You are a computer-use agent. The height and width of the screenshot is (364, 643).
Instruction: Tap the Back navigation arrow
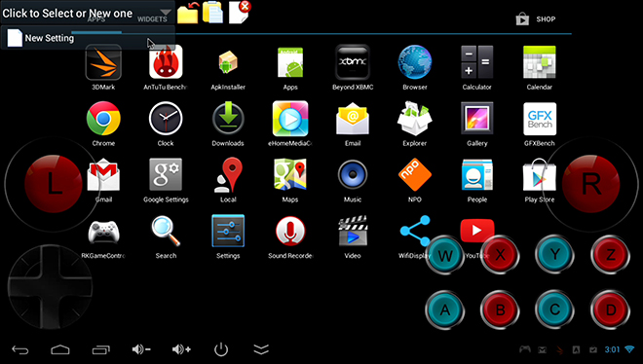(x=20, y=349)
